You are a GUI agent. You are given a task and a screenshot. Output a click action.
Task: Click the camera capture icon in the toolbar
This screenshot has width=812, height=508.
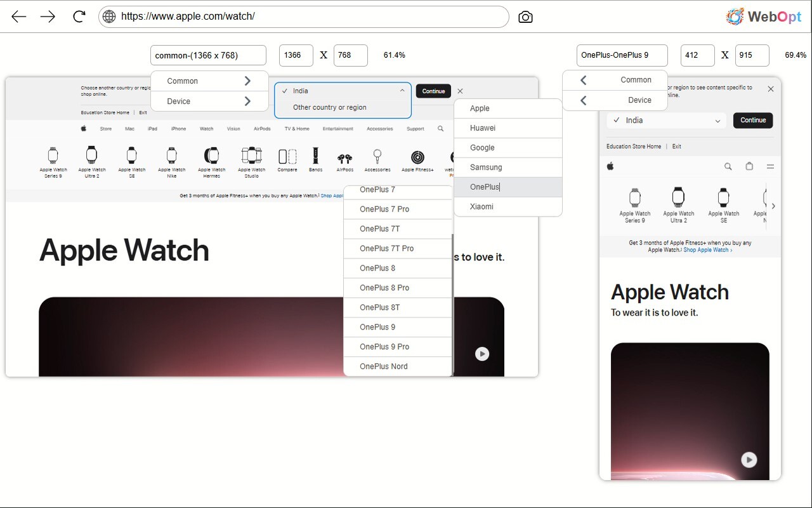point(525,17)
